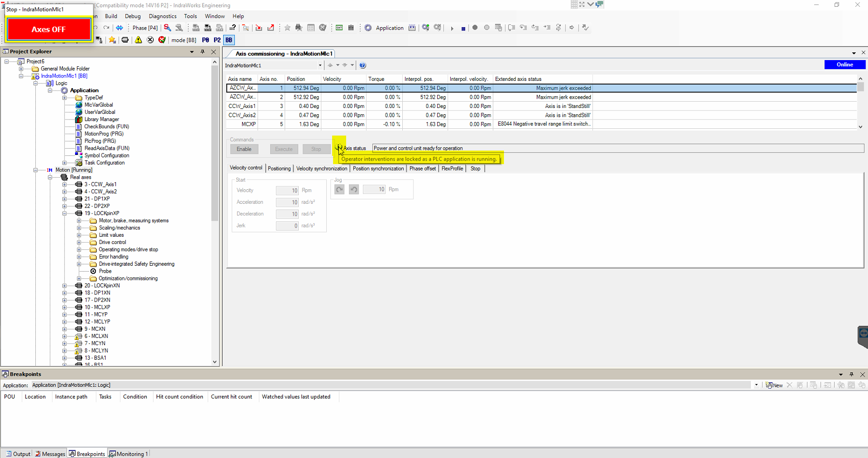Switch to the Phase offset tab
This screenshot has height=458, width=868.
pos(423,168)
